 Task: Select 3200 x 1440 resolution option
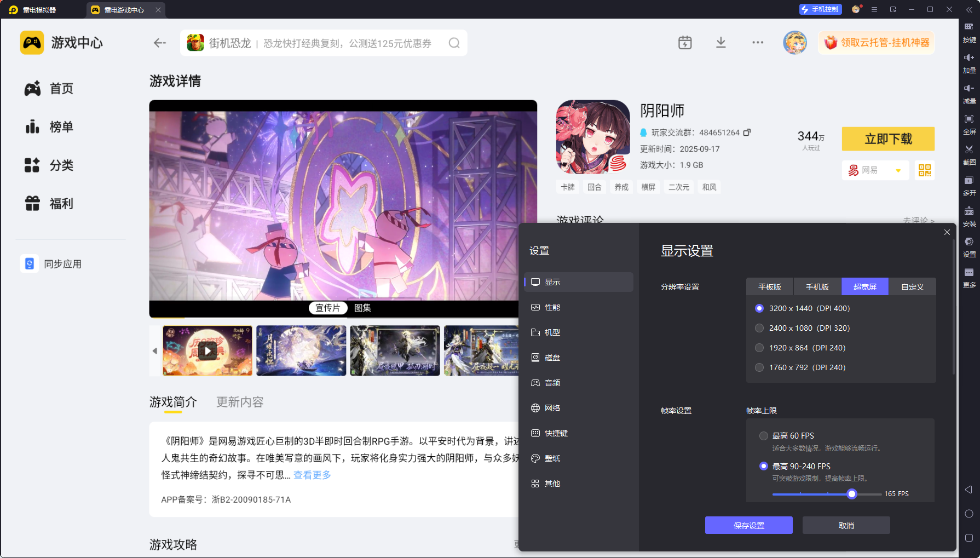pos(759,308)
